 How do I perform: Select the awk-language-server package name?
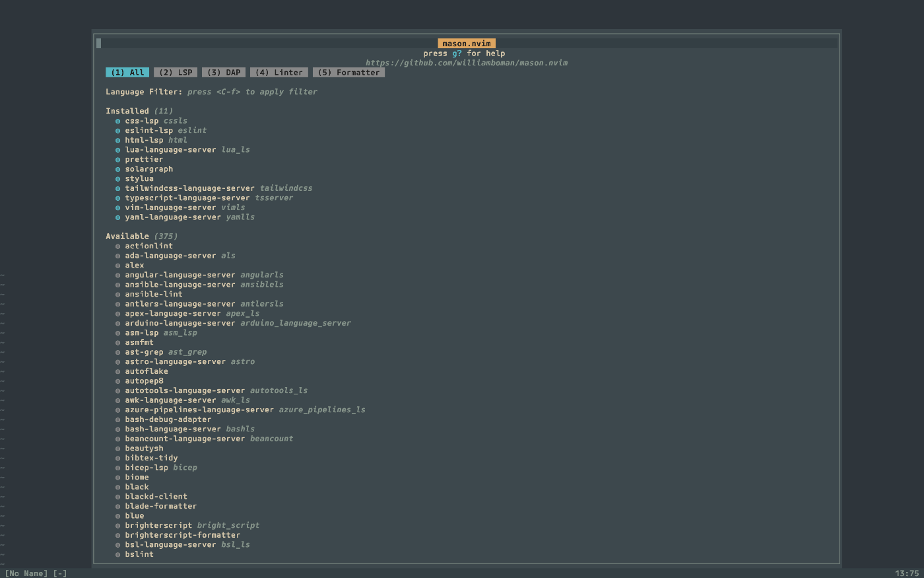pos(170,400)
